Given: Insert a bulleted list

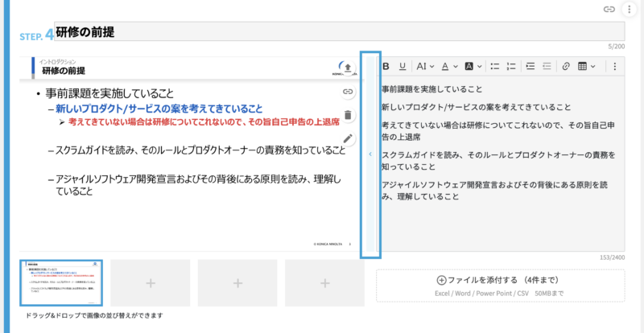Looking at the screenshot, I should coord(495,66).
